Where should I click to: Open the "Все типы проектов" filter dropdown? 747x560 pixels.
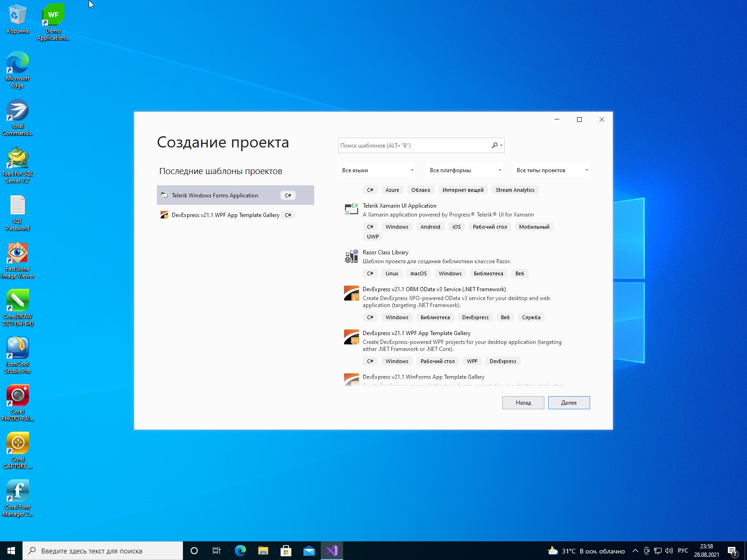pyautogui.click(x=551, y=170)
